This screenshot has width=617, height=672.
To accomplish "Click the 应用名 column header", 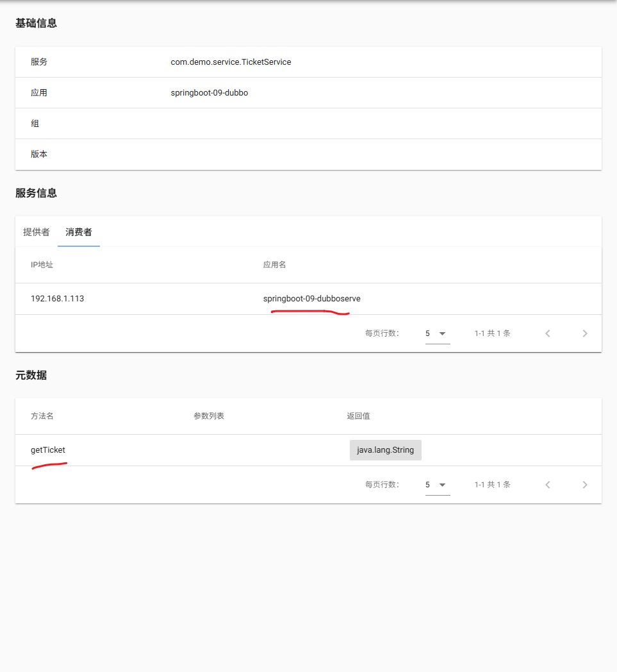I will (274, 265).
